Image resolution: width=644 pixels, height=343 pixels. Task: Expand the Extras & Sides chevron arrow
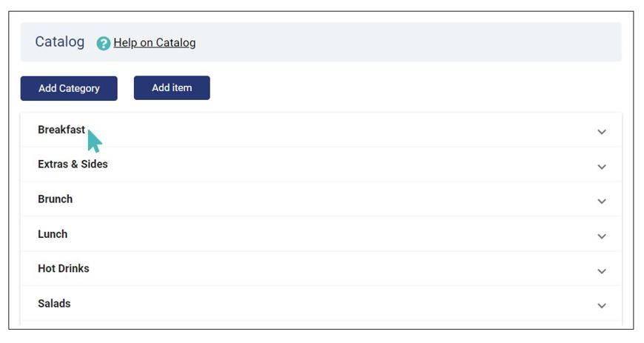pos(601,167)
